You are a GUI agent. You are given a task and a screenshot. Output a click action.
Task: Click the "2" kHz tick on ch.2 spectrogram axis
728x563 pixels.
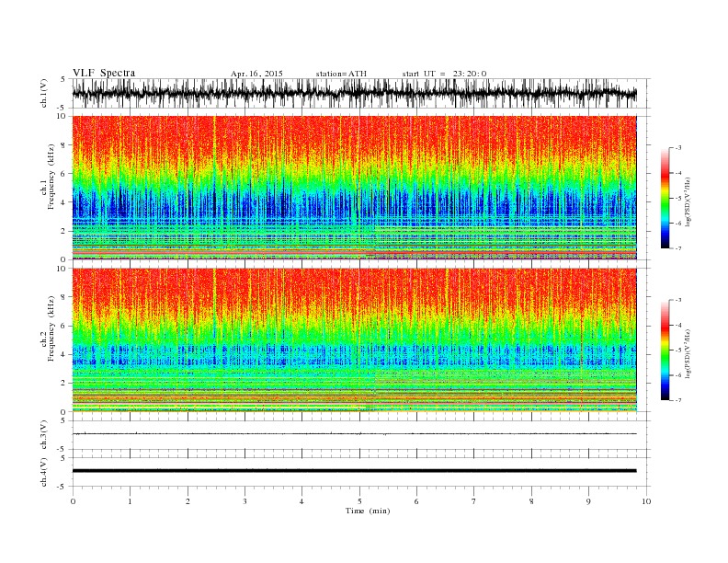click(x=64, y=384)
